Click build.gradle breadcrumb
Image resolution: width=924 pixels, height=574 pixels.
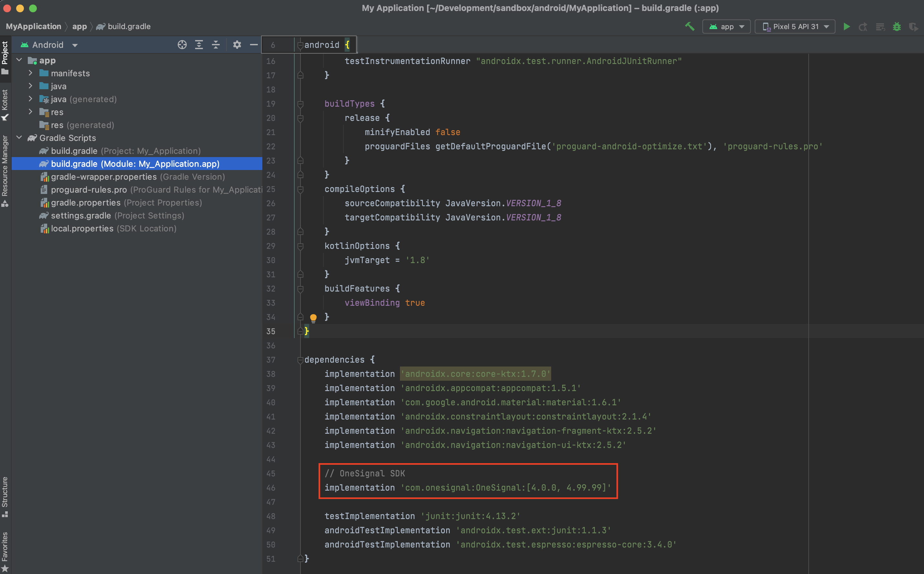(x=123, y=26)
